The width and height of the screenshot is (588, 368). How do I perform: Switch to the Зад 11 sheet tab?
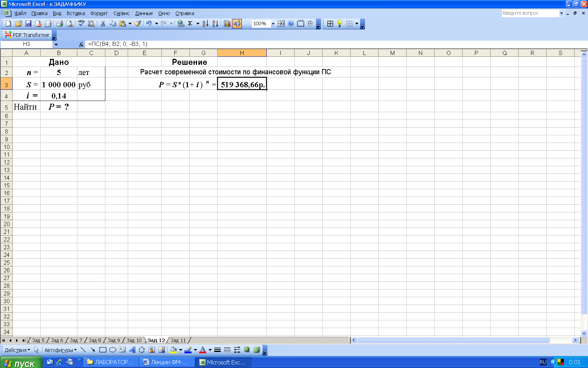[178, 340]
